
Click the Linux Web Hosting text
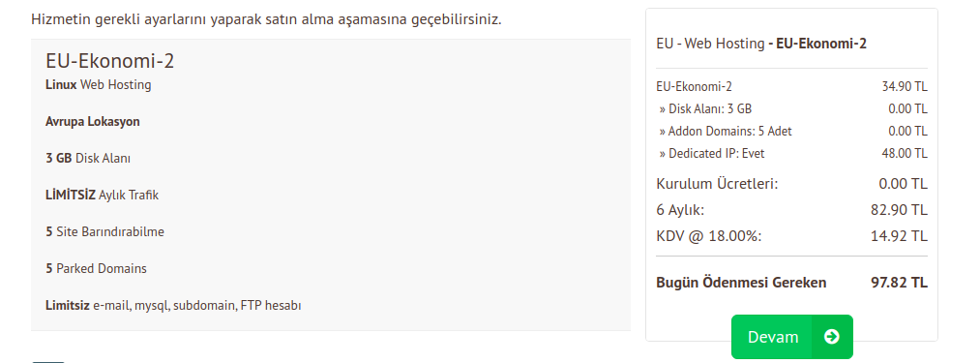tap(98, 84)
